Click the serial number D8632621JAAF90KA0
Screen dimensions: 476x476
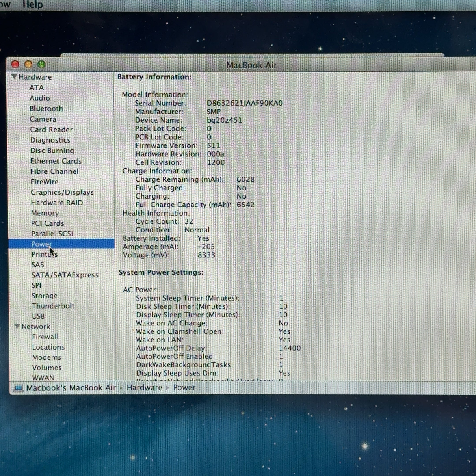click(x=245, y=103)
